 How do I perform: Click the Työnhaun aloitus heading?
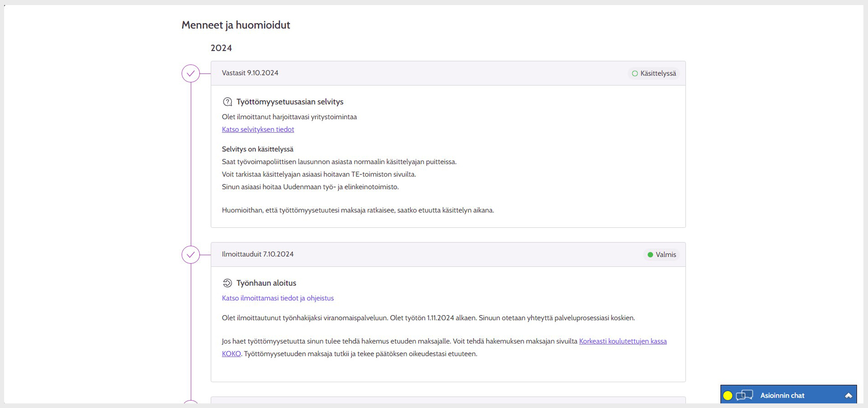point(266,283)
